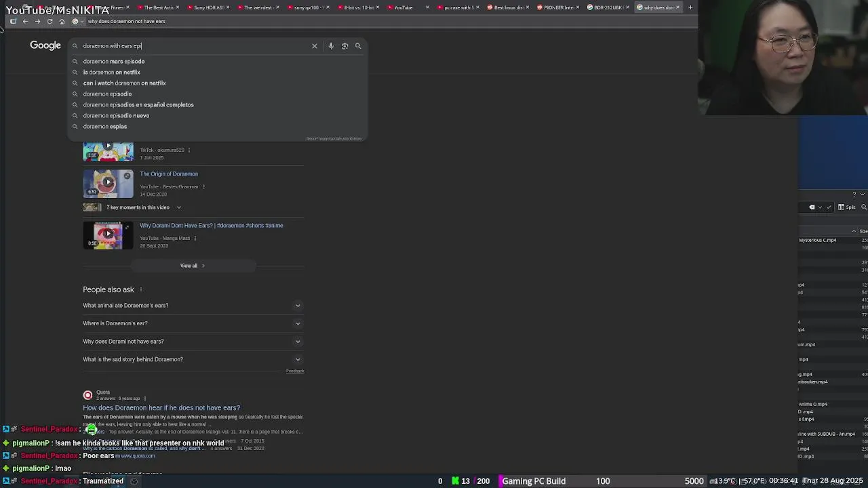Viewport: 868px width, 488px height.
Task: Confirm the file manager location with the checkmark
Action: tap(829, 207)
